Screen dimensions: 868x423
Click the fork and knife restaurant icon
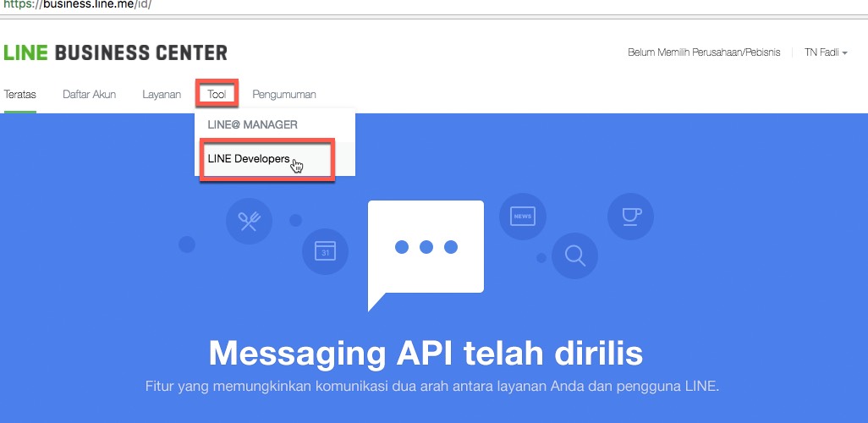tap(249, 222)
